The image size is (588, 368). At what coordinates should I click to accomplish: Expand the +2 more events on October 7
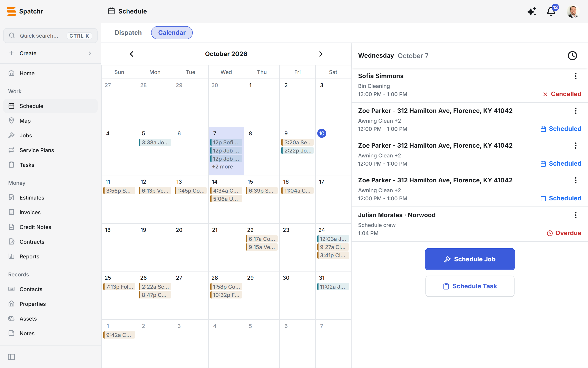(x=222, y=167)
